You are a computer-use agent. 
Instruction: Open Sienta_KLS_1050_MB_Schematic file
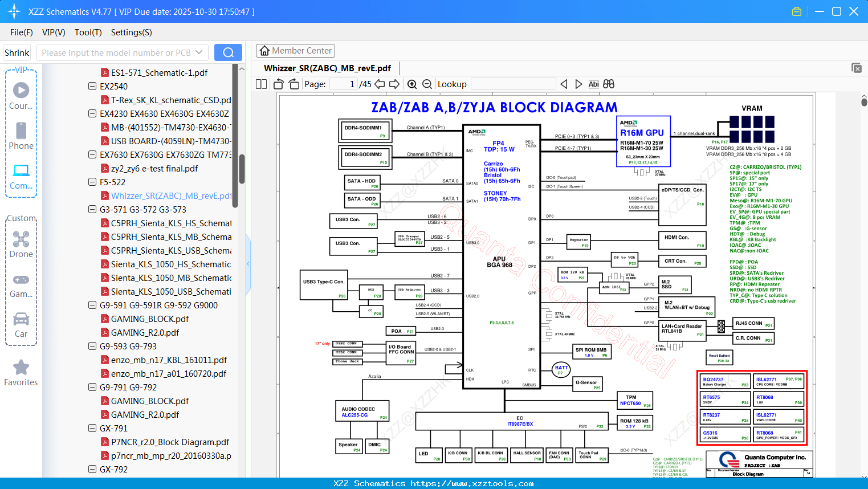pyautogui.click(x=171, y=278)
